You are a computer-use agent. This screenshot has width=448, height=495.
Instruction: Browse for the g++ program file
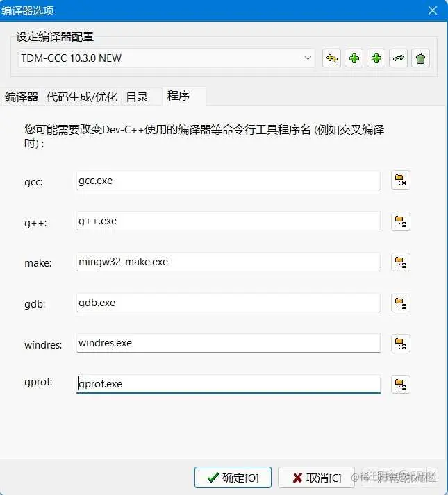pos(401,221)
